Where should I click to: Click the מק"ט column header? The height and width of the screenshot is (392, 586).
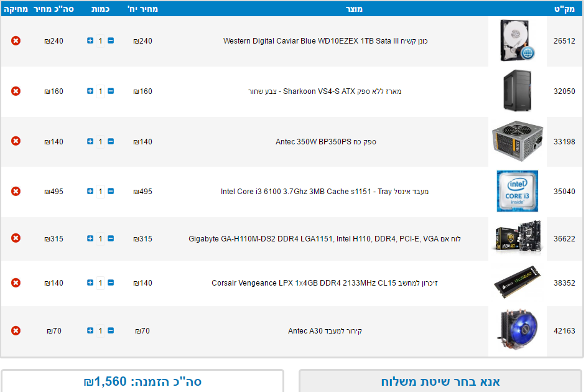[x=564, y=9]
